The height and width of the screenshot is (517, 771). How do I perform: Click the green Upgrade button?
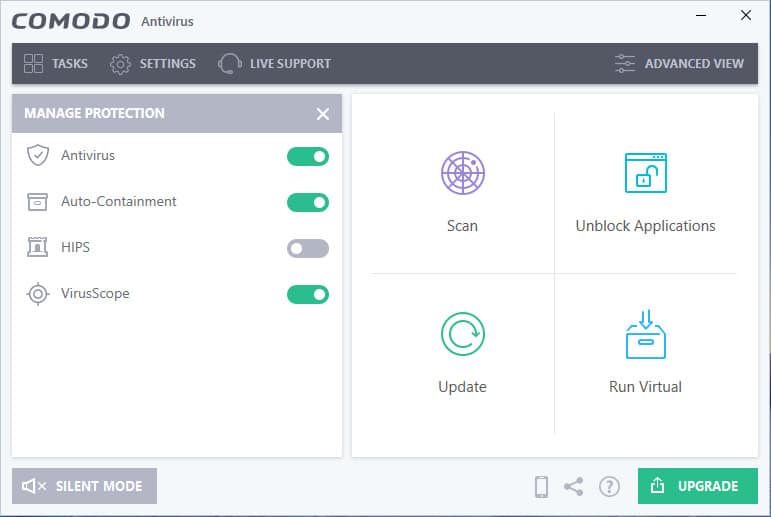698,486
